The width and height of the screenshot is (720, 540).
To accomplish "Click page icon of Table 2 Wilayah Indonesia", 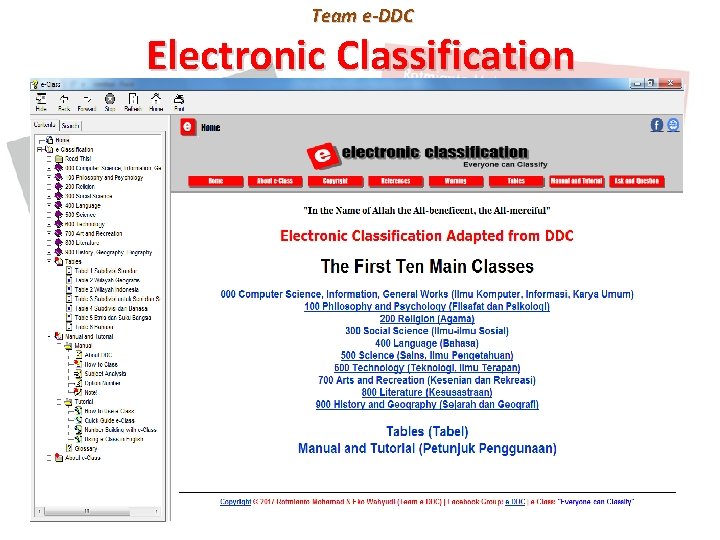I will [69, 289].
